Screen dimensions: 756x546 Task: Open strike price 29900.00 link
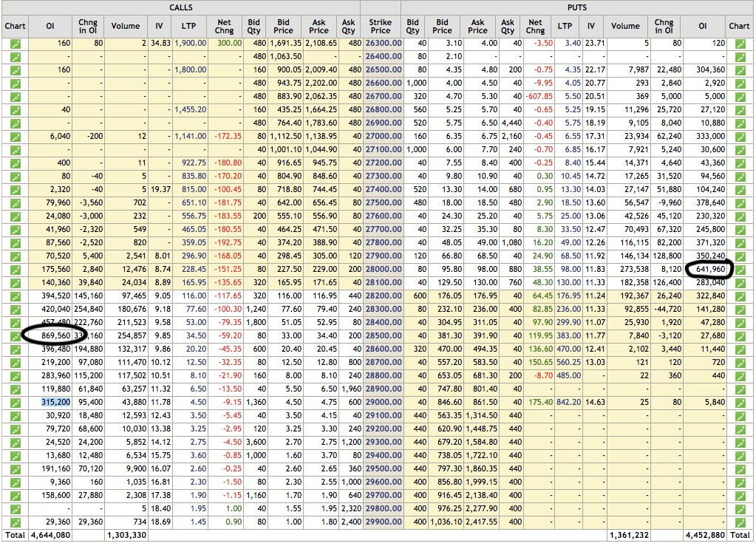click(384, 522)
